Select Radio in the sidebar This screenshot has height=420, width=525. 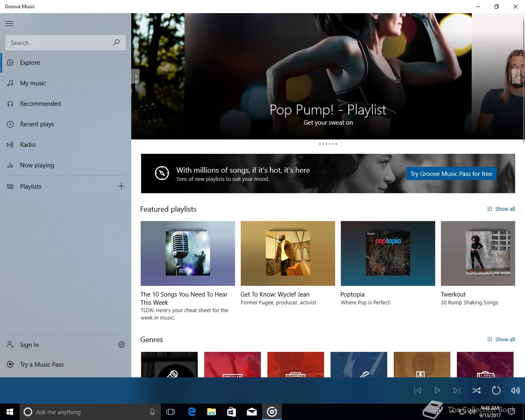[x=66, y=145]
